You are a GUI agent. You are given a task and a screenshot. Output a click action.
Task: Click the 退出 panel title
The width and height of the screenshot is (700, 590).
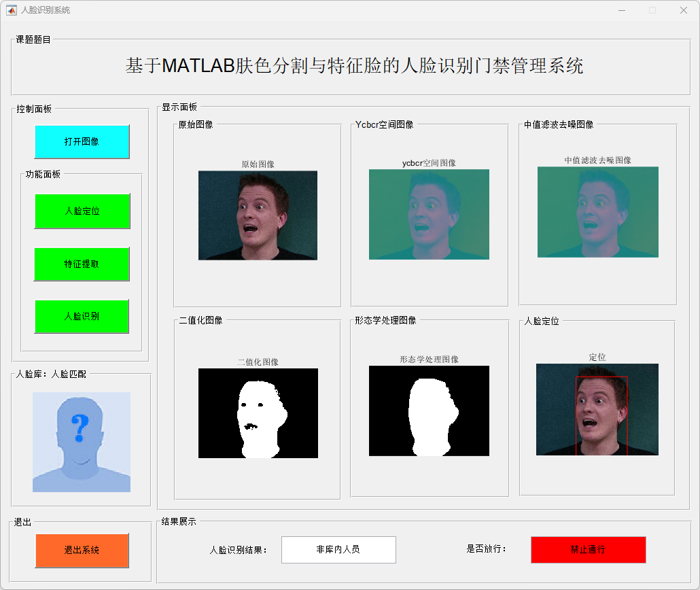(x=23, y=522)
